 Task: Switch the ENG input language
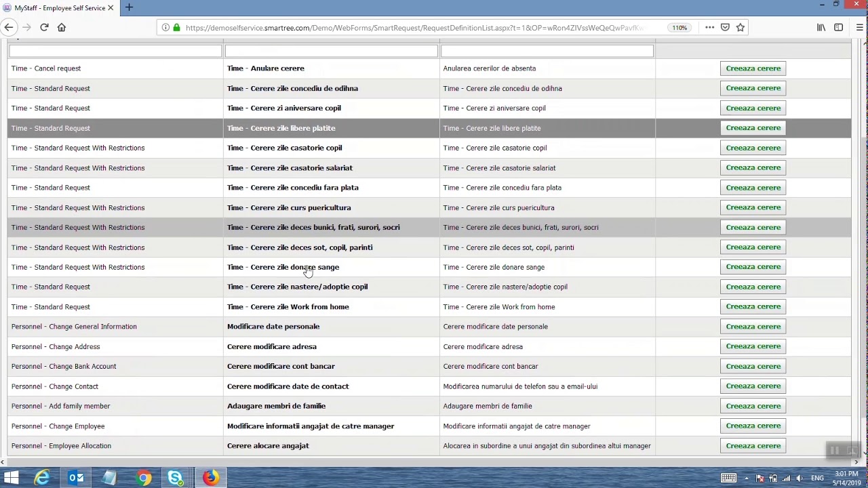pos(818,478)
